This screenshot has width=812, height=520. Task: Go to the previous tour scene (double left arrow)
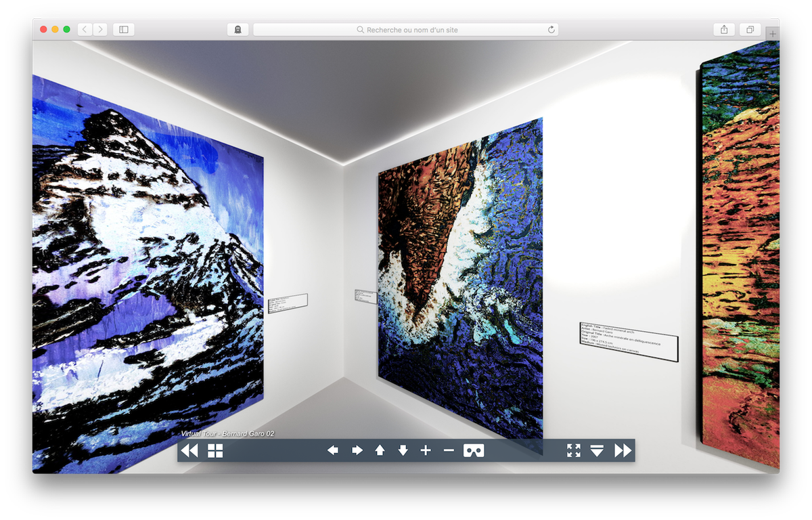190,451
